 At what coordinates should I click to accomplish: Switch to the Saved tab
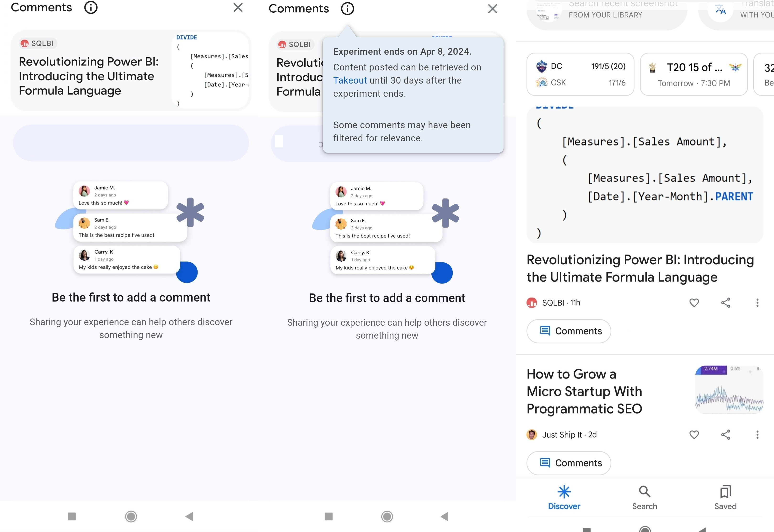(x=725, y=498)
